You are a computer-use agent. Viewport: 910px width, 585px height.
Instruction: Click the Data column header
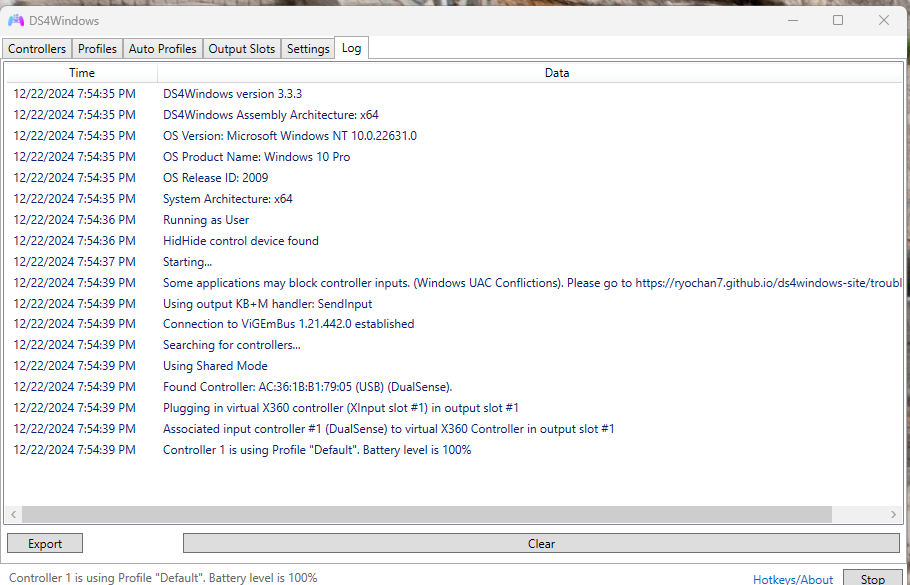point(557,73)
